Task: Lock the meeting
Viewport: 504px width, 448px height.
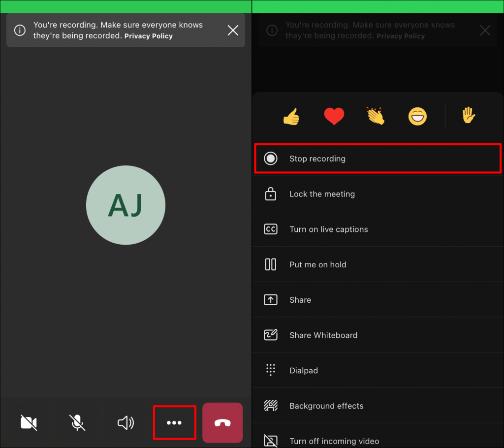Action: 322,194
